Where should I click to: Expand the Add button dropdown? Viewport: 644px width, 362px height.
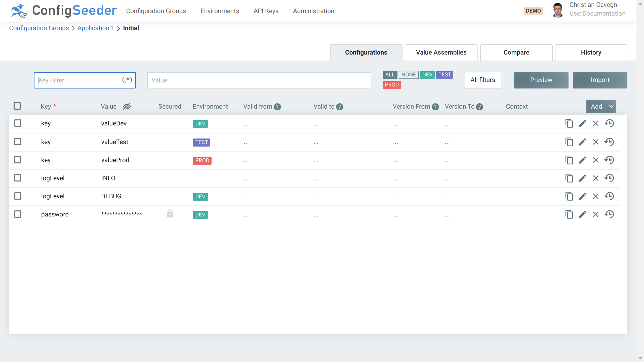pos(611,106)
